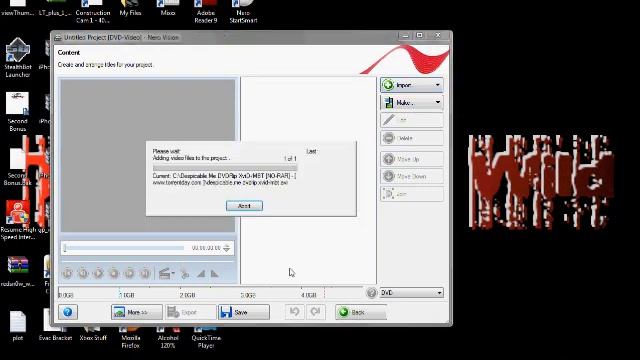Viewport: 640px width, 360px height.
Task: Save the project with the Save button
Action: click(244, 312)
